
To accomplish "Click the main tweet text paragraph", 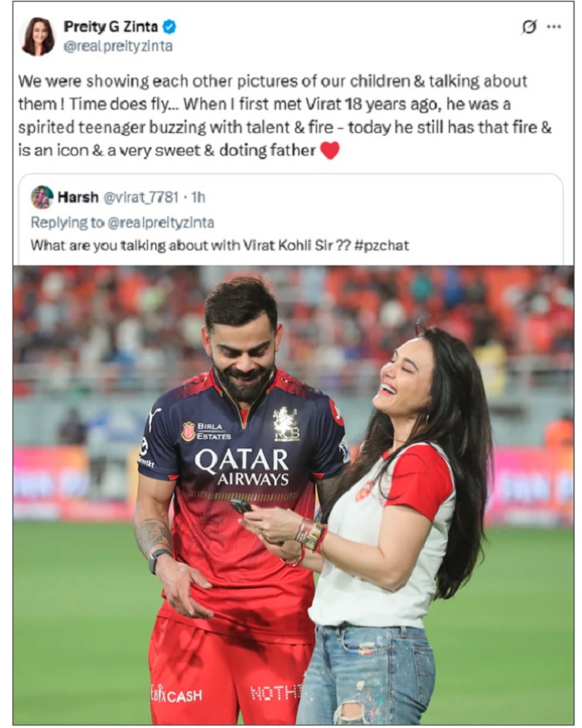I will [x=284, y=116].
